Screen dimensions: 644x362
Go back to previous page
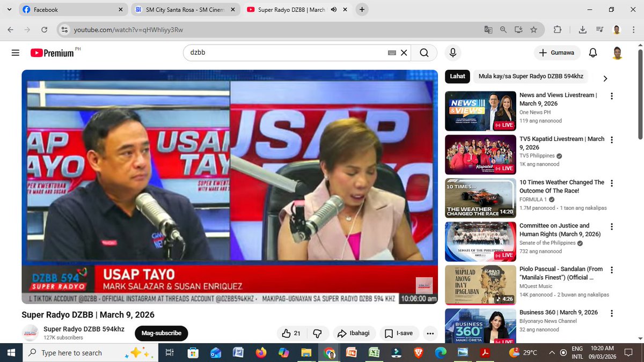tap(11, 29)
